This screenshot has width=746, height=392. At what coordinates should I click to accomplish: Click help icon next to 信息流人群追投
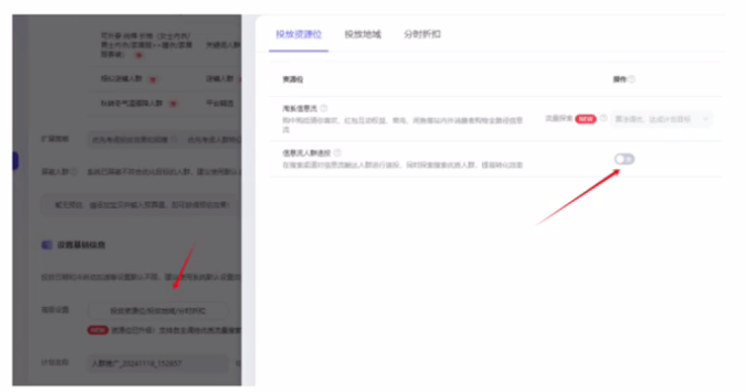click(x=337, y=153)
